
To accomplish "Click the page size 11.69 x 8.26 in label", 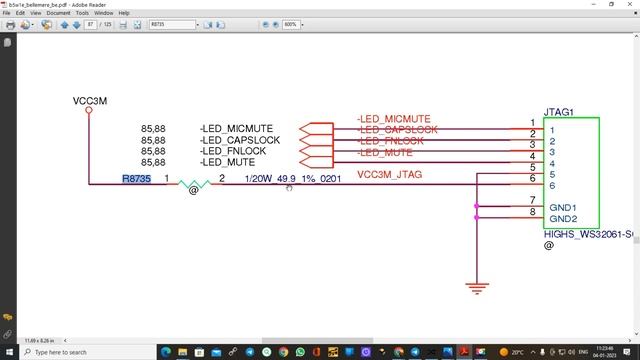I will point(39,340).
